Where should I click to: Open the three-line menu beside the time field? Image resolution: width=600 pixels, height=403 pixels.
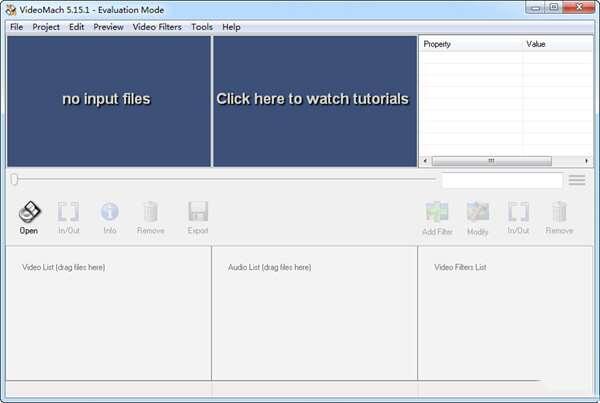[577, 180]
